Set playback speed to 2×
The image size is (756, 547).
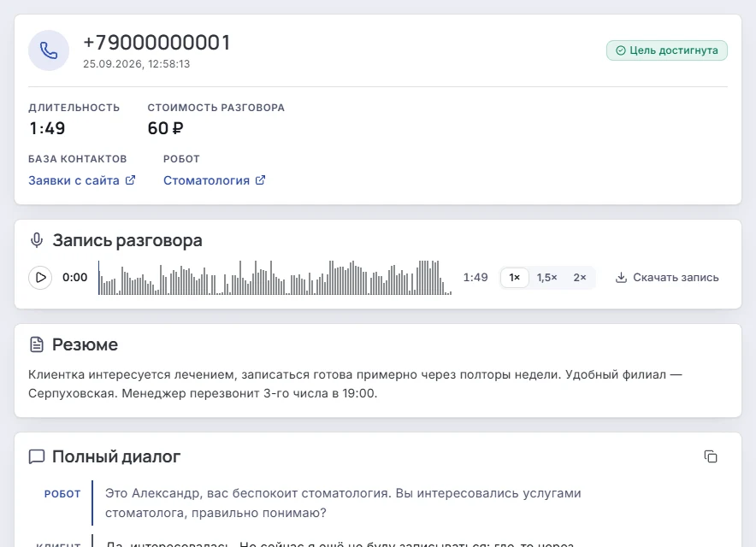click(580, 278)
